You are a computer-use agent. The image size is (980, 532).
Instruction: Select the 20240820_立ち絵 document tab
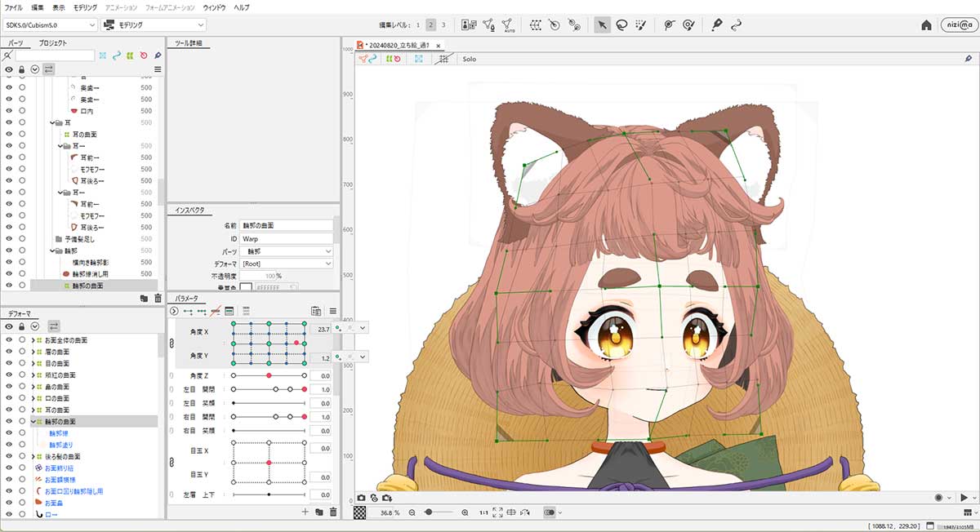[399, 46]
